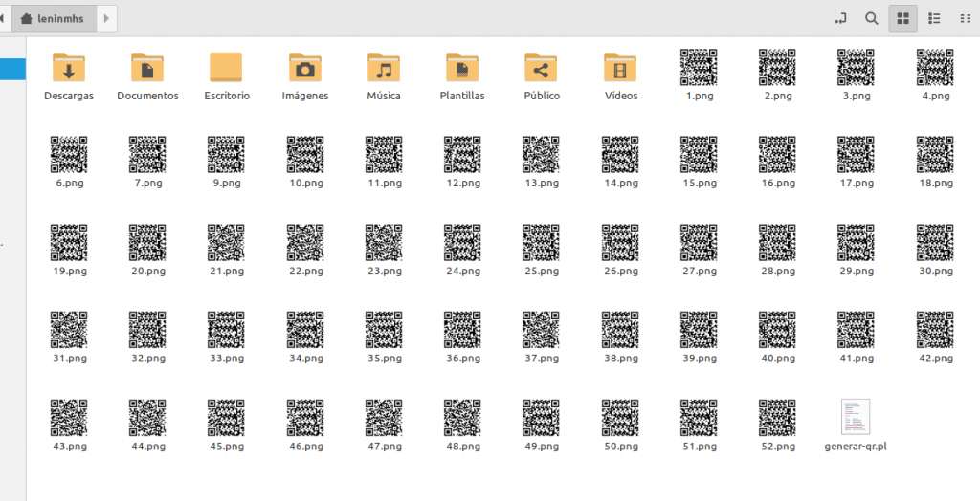Image resolution: width=980 pixels, height=501 pixels.
Task: Select the 51.png QR thumbnail
Action: pyautogui.click(x=699, y=418)
